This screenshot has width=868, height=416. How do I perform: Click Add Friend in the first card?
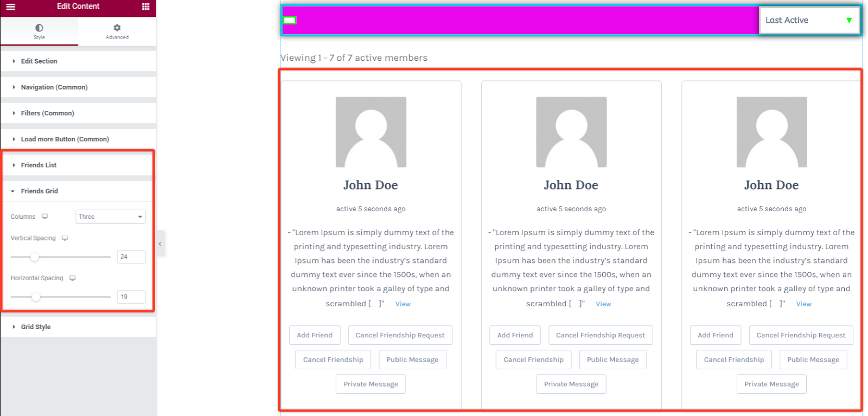pos(315,335)
